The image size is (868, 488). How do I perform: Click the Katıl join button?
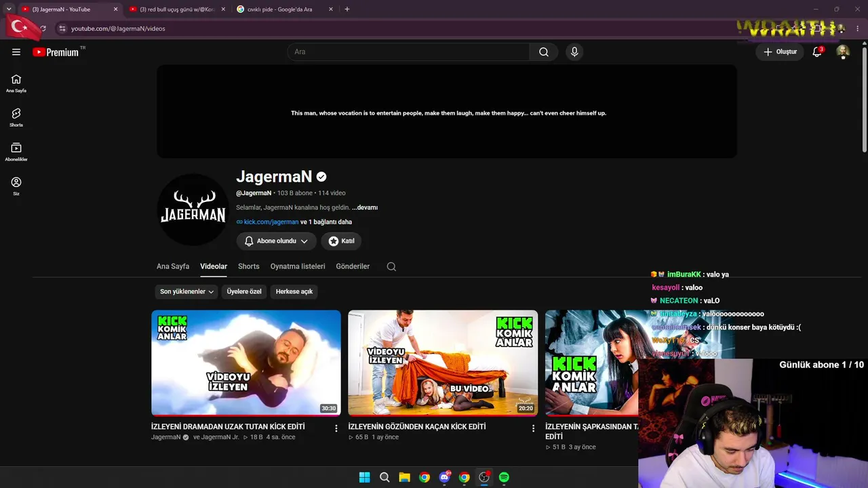click(341, 241)
